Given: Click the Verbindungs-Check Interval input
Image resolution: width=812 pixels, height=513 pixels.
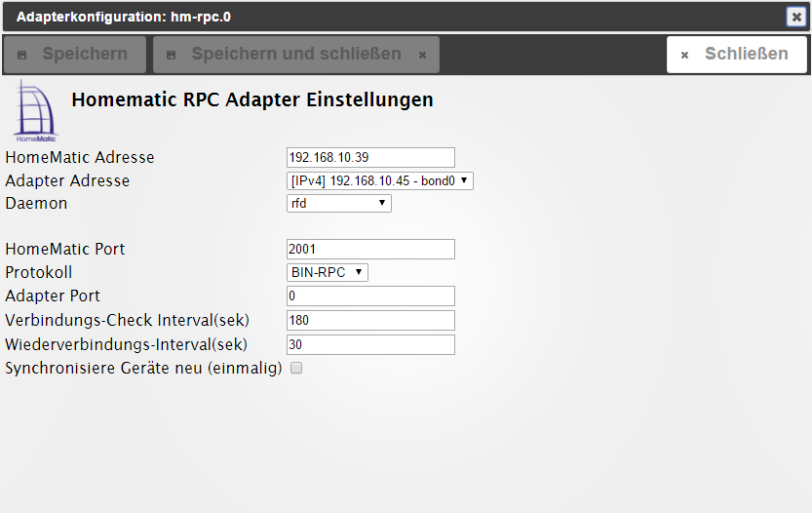Looking at the screenshot, I should pyautogui.click(x=370, y=321).
